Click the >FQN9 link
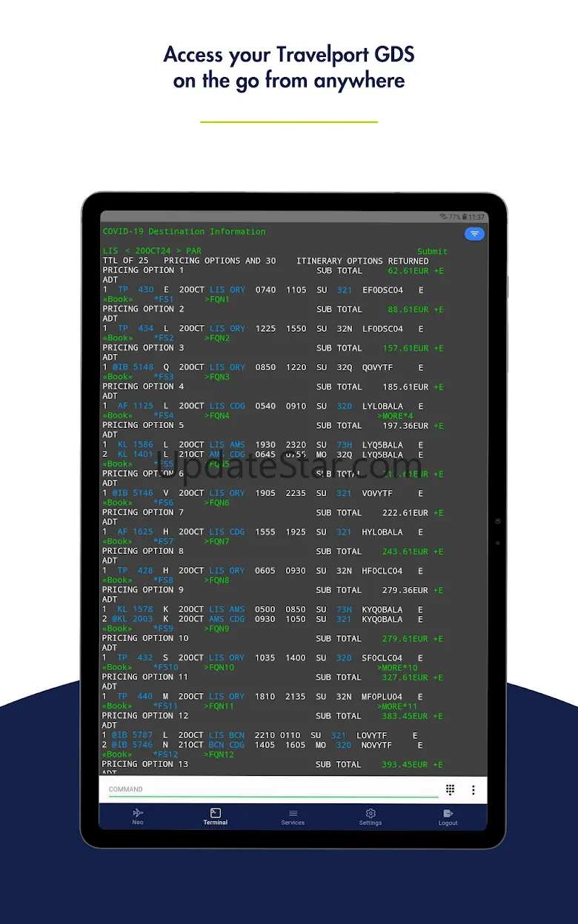 pos(217,629)
